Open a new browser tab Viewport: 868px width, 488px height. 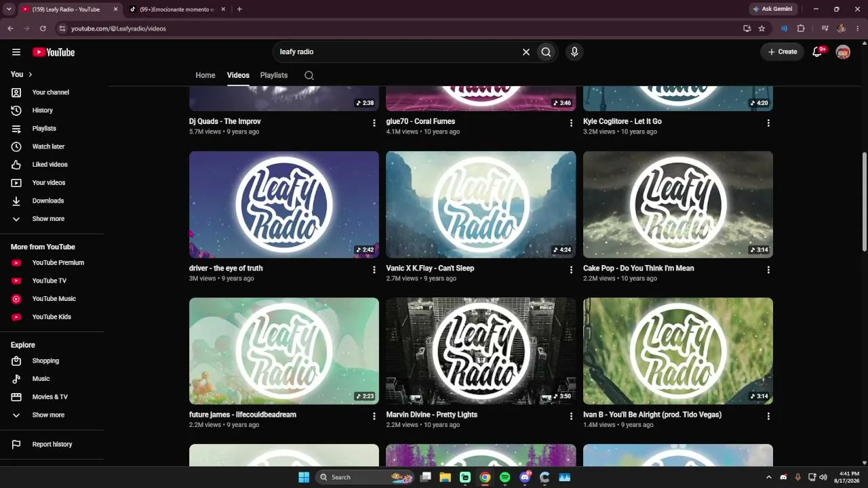pyautogui.click(x=239, y=9)
